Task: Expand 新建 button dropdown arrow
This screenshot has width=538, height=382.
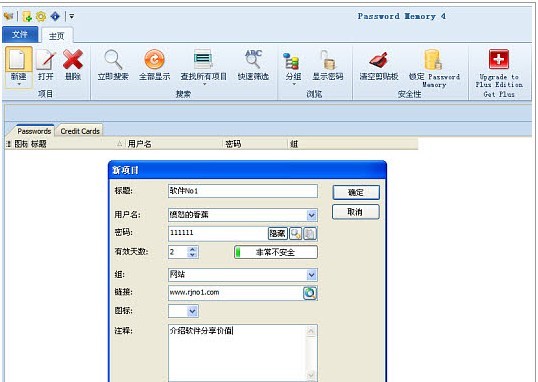Action: click(19, 84)
